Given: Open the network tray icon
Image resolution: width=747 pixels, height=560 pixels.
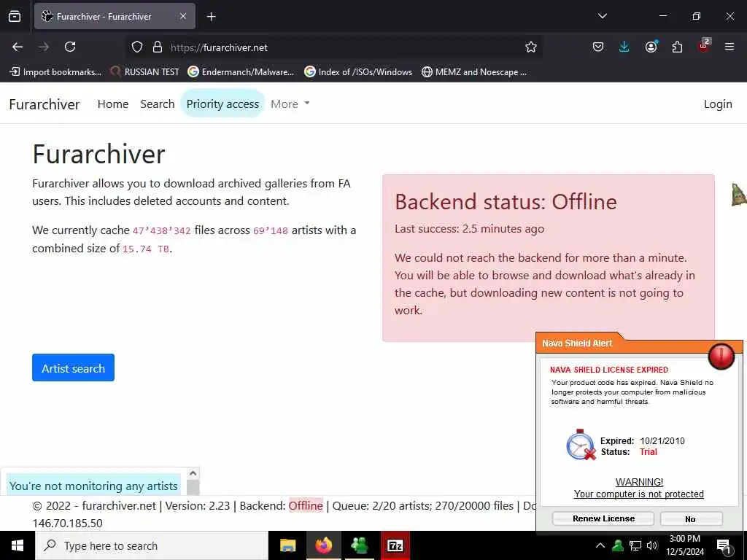Looking at the screenshot, I should 635,545.
